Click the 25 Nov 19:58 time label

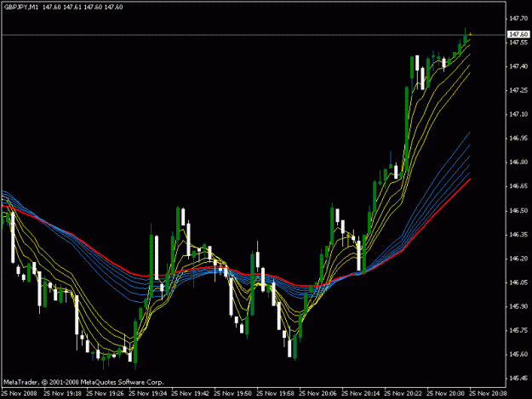[275, 394]
